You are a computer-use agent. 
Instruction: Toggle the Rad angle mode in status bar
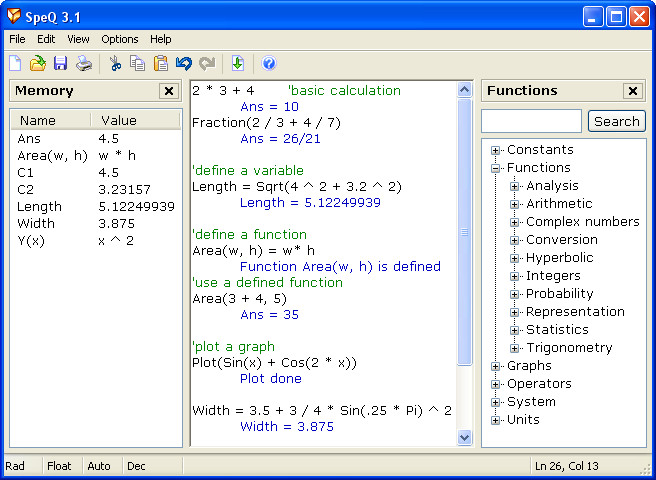point(16,466)
